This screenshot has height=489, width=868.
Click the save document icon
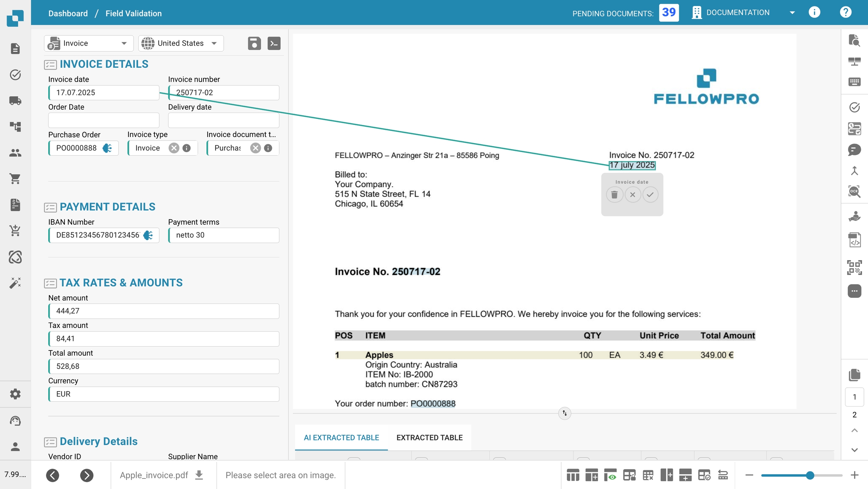pos(254,43)
